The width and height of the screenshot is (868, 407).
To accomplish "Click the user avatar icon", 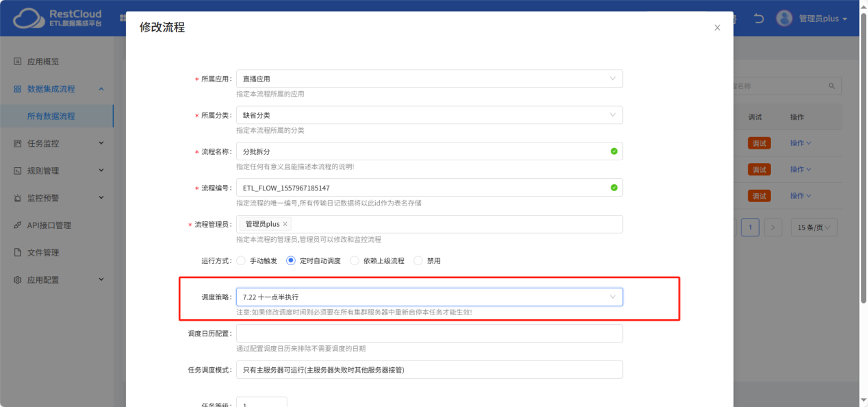I will click(784, 18).
